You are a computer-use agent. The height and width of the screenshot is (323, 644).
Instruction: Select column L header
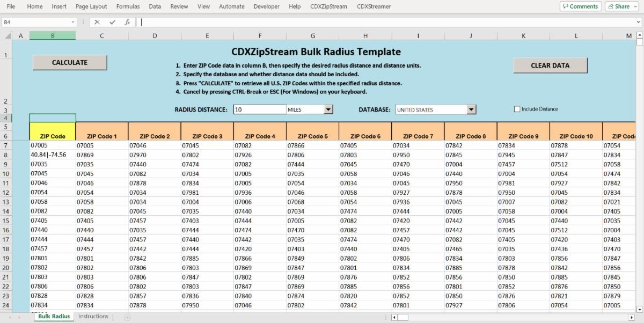[x=576, y=35]
